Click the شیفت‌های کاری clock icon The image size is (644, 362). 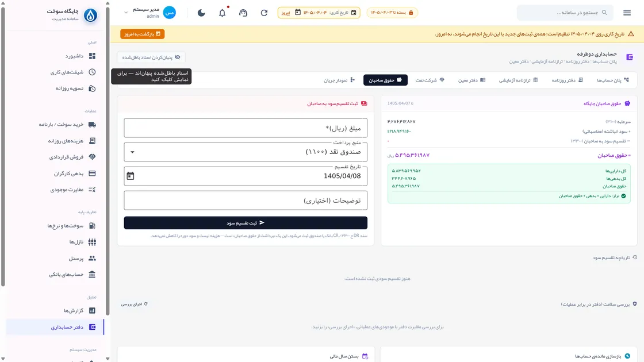coord(92,72)
